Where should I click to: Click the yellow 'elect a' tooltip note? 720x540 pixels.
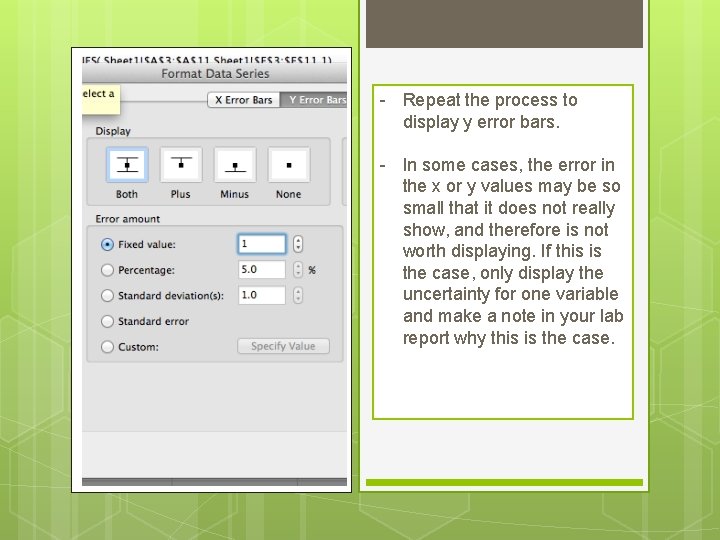coord(101,99)
